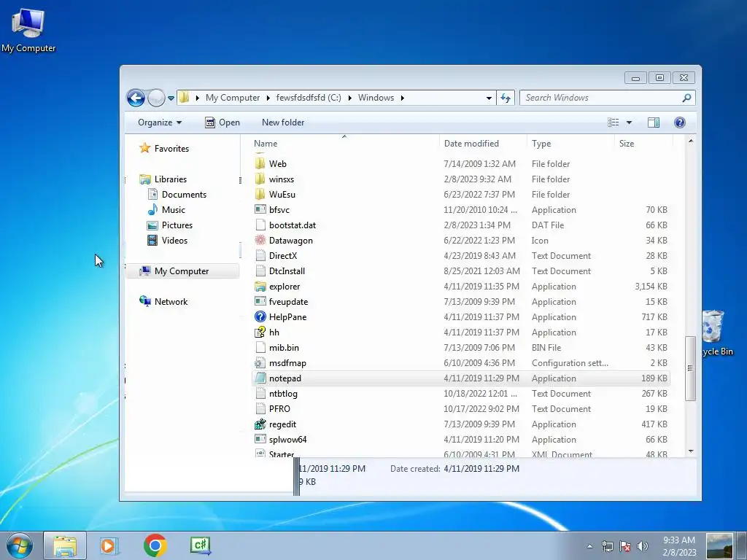The height and width of the screenshot is (560, 747).
Task: Select the mib.bin file
Action: [276, 348]
